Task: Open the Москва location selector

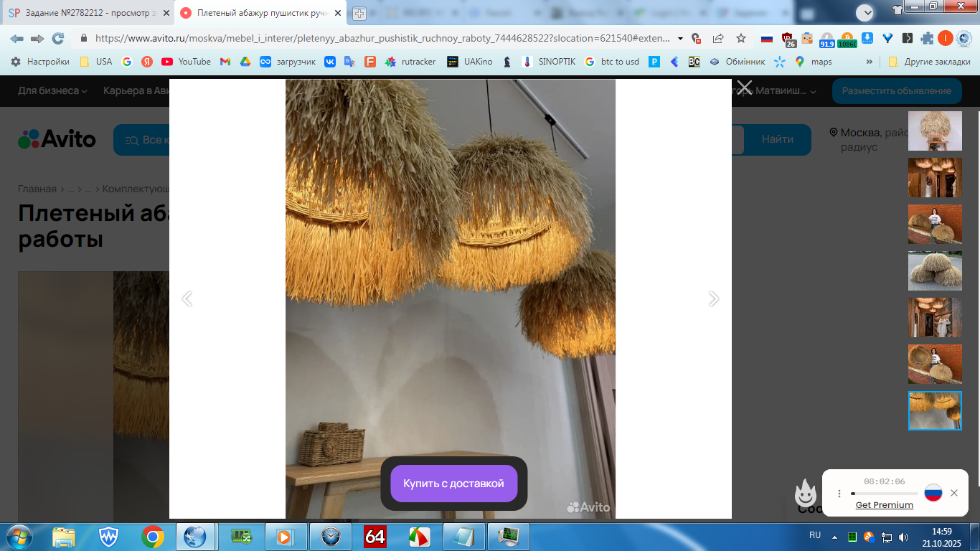Action: click(868, 139)
